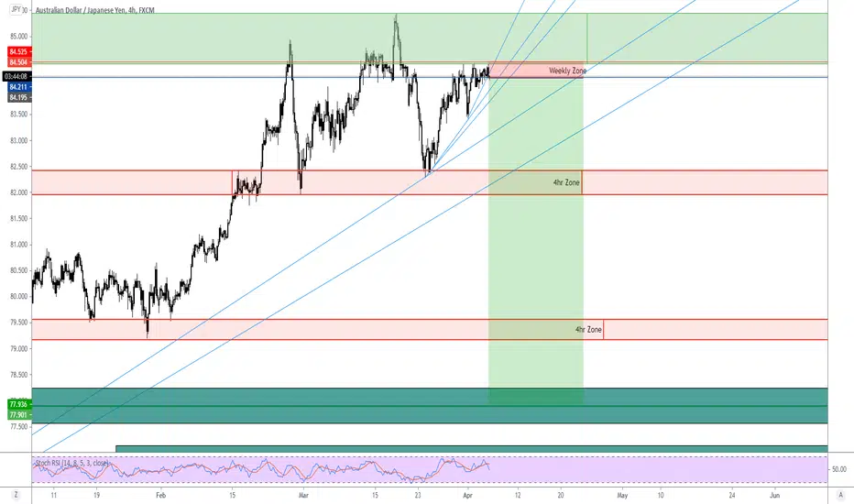This screenshot has width=854, height=504.
Task: Select the upper 4hr Zone label near 82.000
Action: (566, 182)
